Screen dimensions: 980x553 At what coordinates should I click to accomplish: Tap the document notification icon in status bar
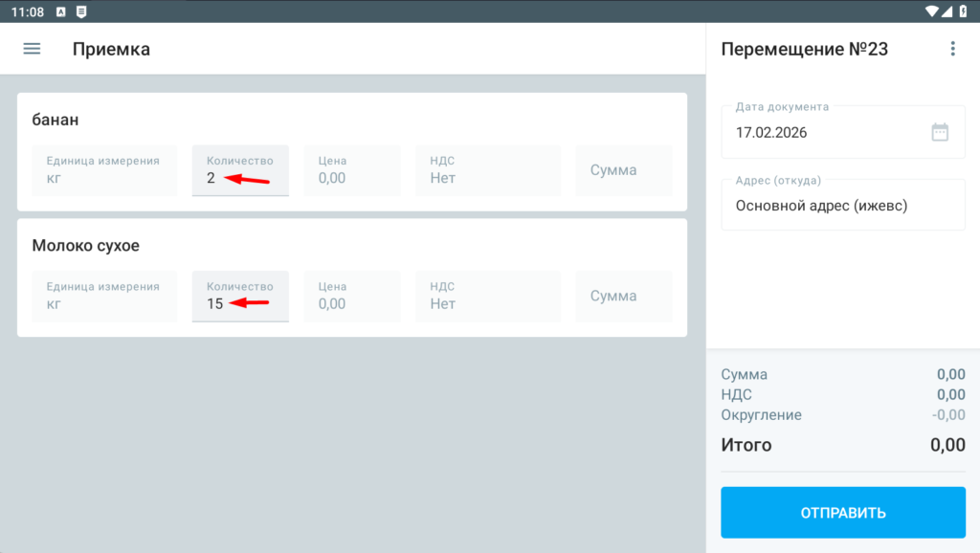(x=81, y=11)
